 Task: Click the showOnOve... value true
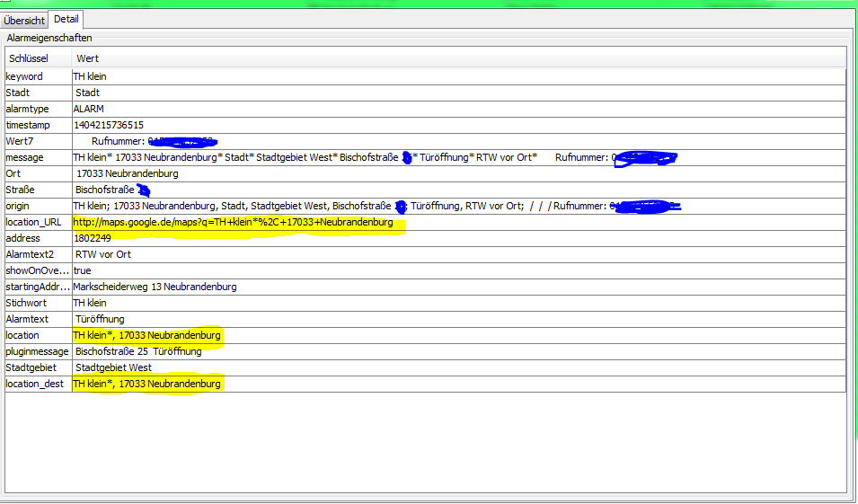pos(82,270)
